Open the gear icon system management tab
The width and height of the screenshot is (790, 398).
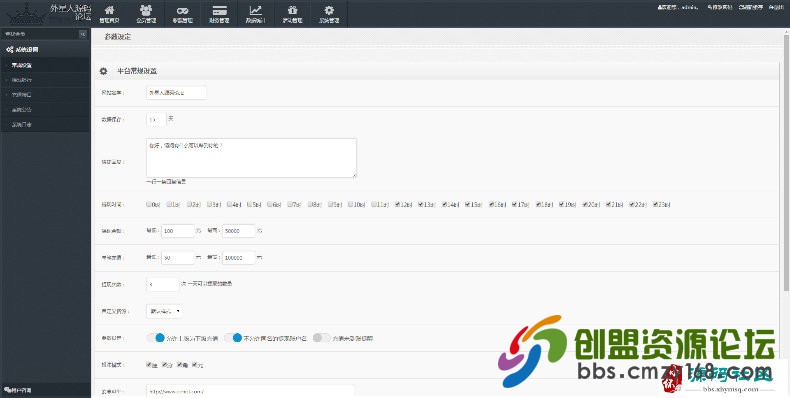click(x=329, y=14)
